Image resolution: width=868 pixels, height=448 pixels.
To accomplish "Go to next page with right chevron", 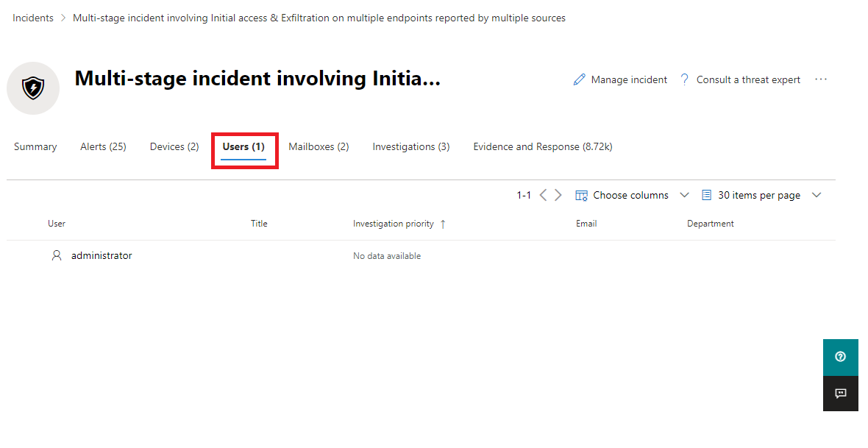I will pyautogui.click(x=558, y=195).
